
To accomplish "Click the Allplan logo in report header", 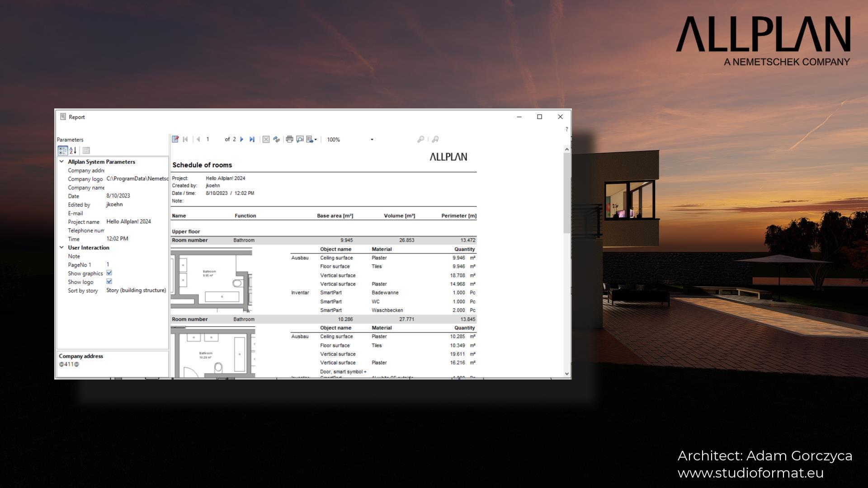I will pos(448,157).
